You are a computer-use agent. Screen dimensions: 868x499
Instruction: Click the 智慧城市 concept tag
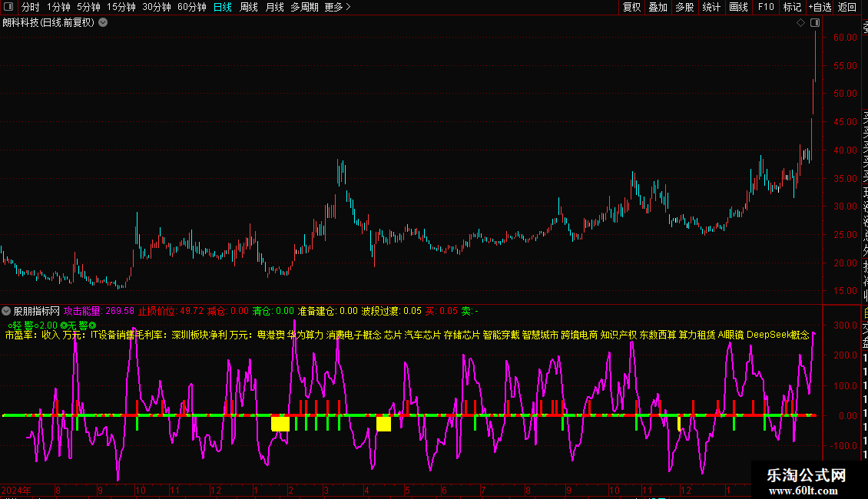click(x=540, y=335)
